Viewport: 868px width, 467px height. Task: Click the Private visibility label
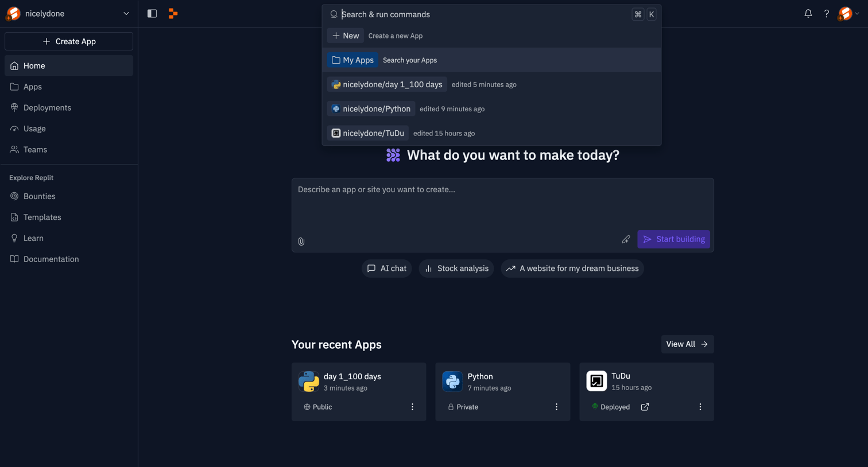[463, 407]
